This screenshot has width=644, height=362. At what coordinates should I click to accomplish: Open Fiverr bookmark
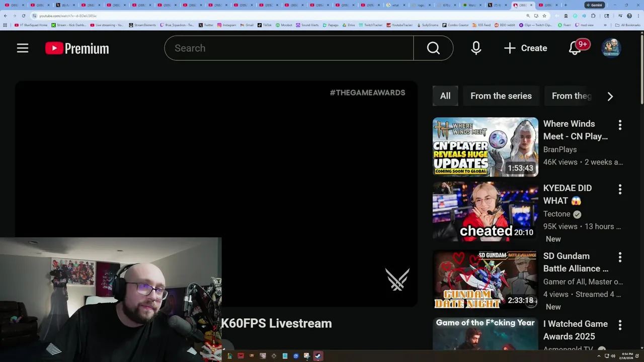(x=565, y=25)
